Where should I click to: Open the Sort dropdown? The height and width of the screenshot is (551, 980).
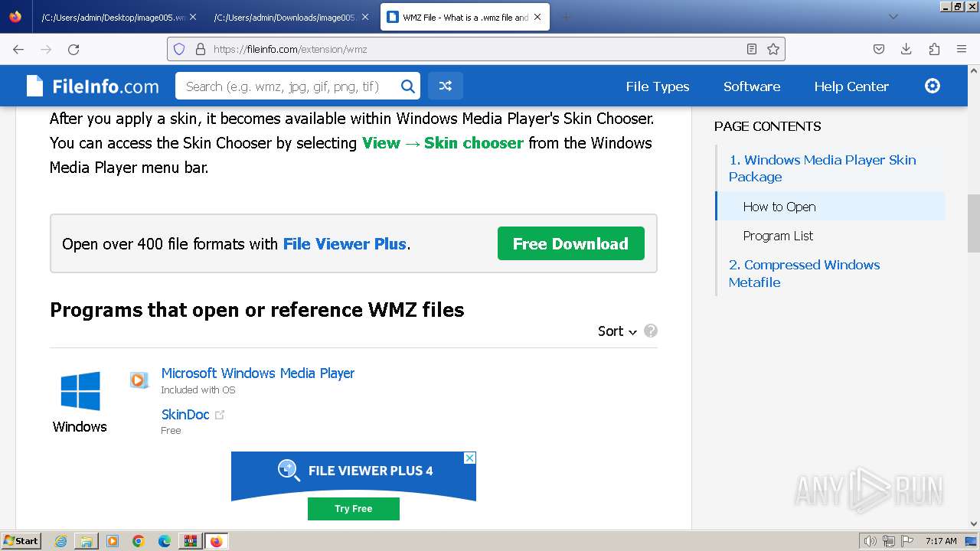pyautogui.click(x=617, y=331)
